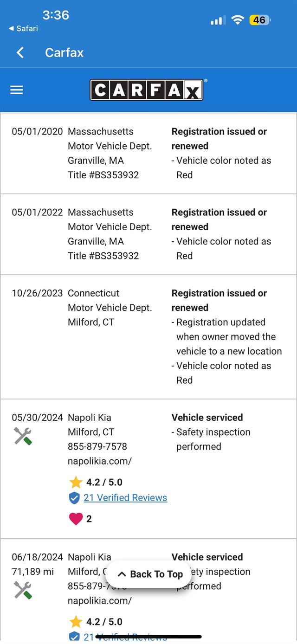Call 855-879-7578 from 05/30/2024 entry
The height and width of the screenshot is (644, 297).
(x=97, y=446)
